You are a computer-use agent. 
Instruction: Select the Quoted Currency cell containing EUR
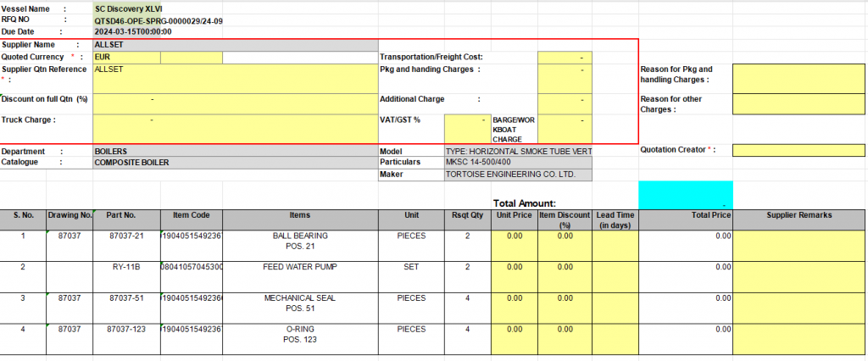pyautogui.click(x=125, y=57)
